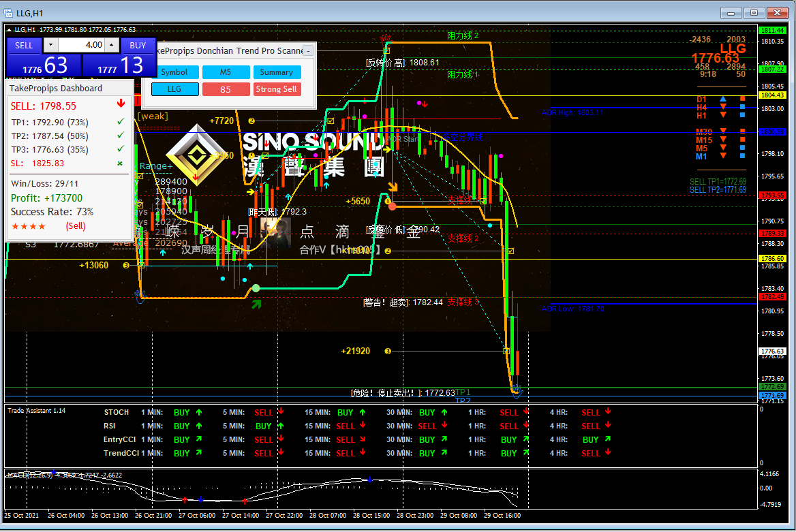Image resolution: width=796 pixels, height=532 pixels.
Task: Click the STOCH 5 MIN red down arrow
Action: pyautogui.click(x=281, y=411)
